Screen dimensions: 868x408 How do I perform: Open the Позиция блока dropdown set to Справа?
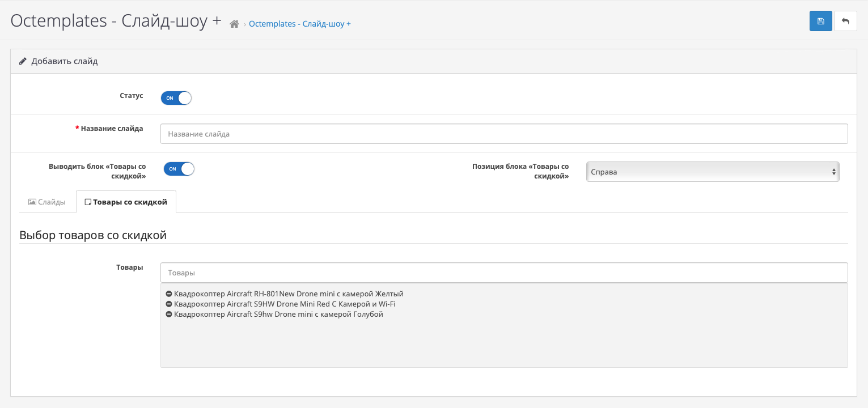[x=713, y=172]
